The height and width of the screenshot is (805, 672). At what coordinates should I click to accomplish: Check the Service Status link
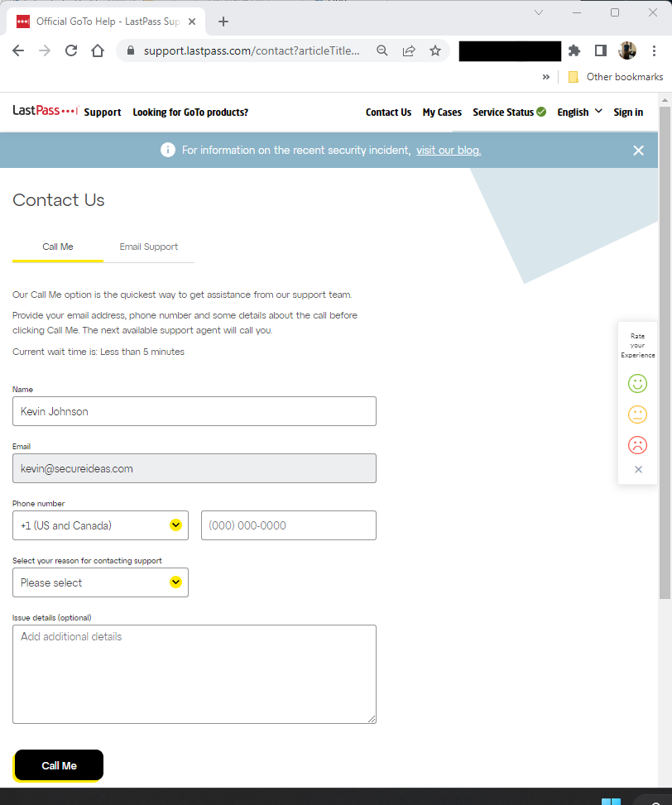[x=509, y=112]
